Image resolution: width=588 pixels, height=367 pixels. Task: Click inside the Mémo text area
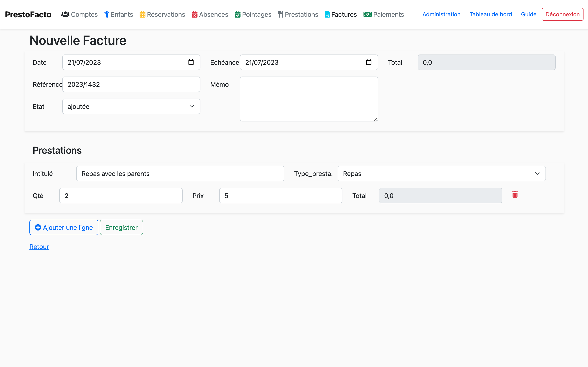click(x=309, y=99)
